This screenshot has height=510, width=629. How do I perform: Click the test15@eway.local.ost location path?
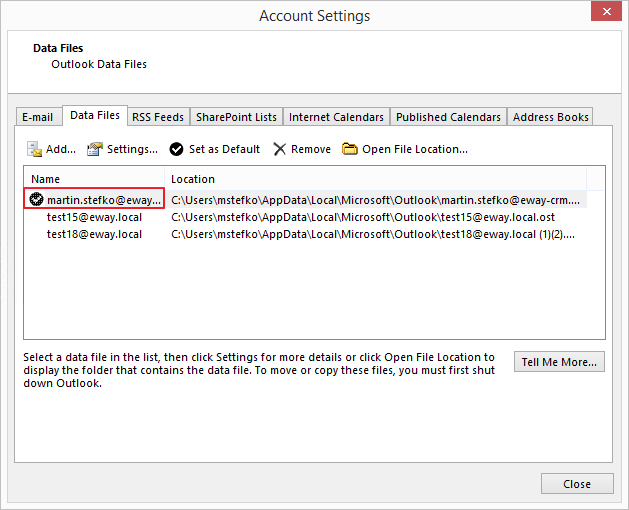click(x=363, y=217)
